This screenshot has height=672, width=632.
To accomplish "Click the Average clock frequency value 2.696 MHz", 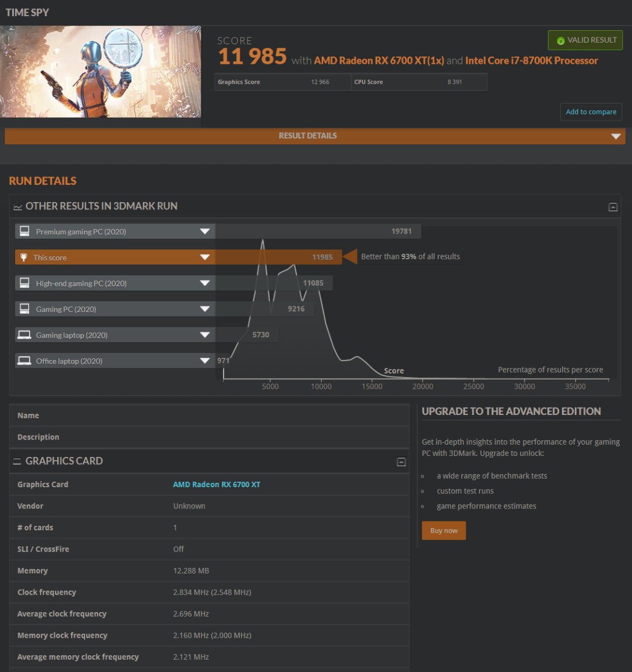I will pyautogui.click(x=191, y=614).
